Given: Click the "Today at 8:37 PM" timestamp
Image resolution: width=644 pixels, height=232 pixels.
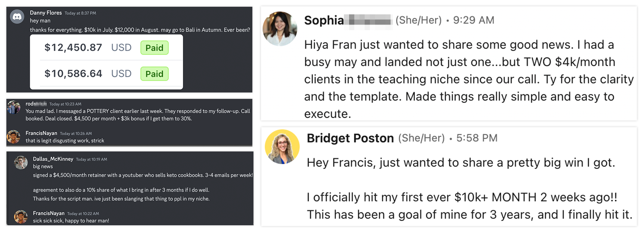Looking at the screenshot, I should [x=80, y=13].
